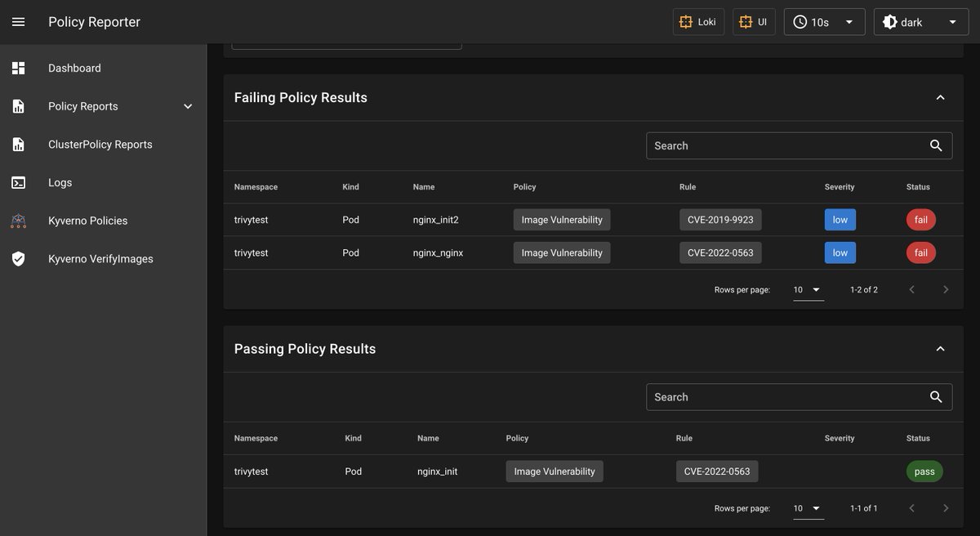
Task: Click the clock icon in refresh selector
Action: (800, 22)
